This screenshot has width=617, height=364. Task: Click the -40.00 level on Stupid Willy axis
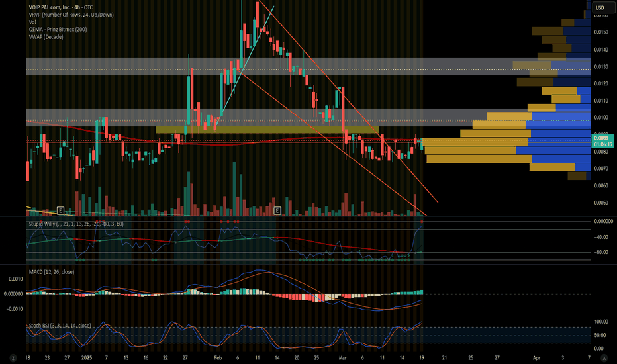[600, 237]
